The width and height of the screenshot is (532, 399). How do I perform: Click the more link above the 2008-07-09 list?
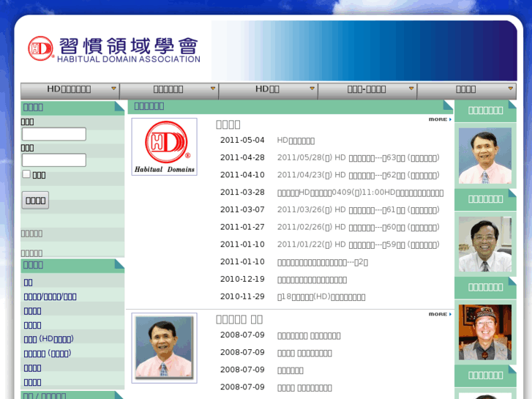click(440, 315)
